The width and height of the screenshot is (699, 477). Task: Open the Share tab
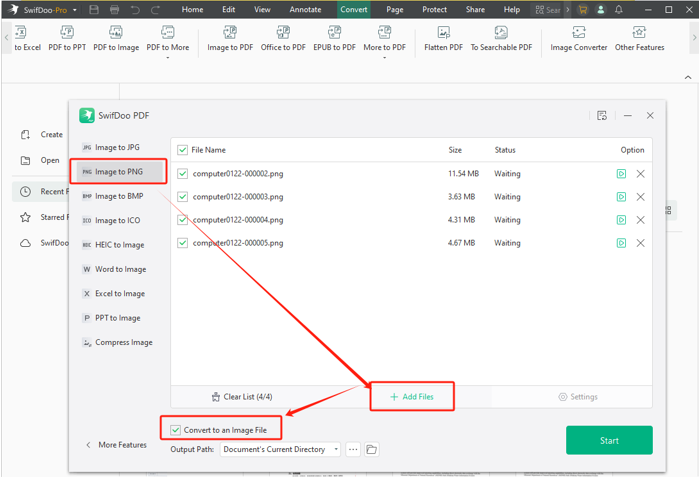[x=475, y=9]
